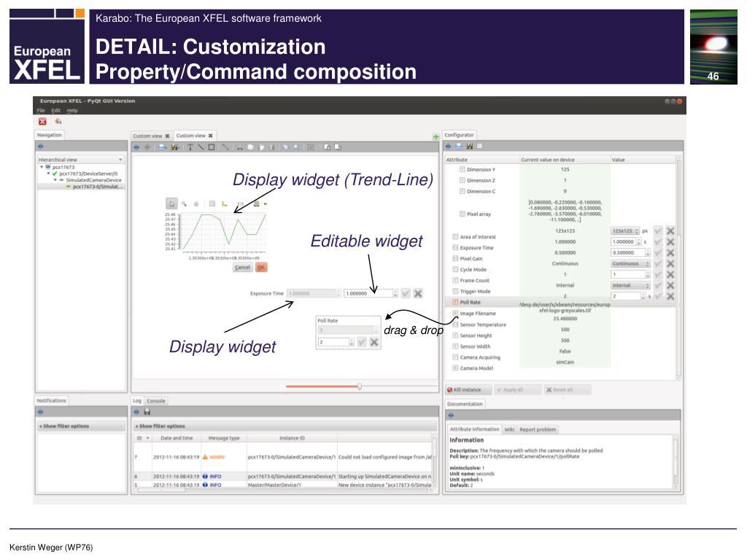Open the Internal trigger mode dropdown
The height and width of the screenshot is (560, 747).
(631, 285)
